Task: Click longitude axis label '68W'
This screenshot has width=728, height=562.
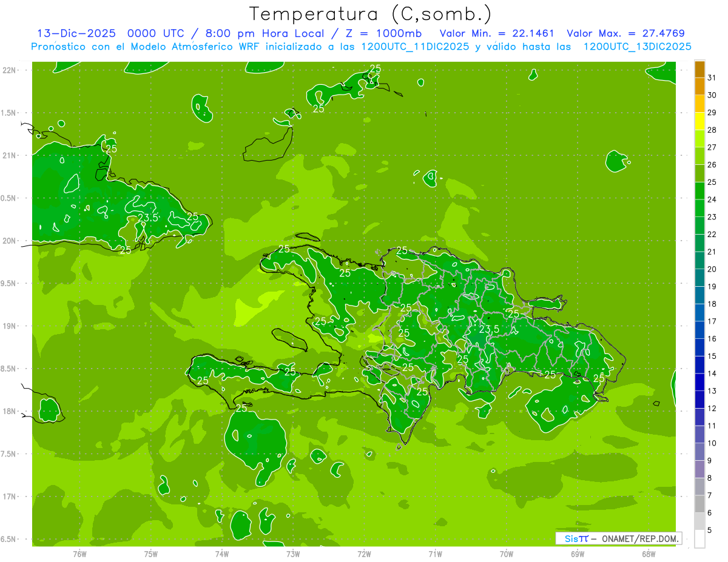Action: click(x=648, y=554)
